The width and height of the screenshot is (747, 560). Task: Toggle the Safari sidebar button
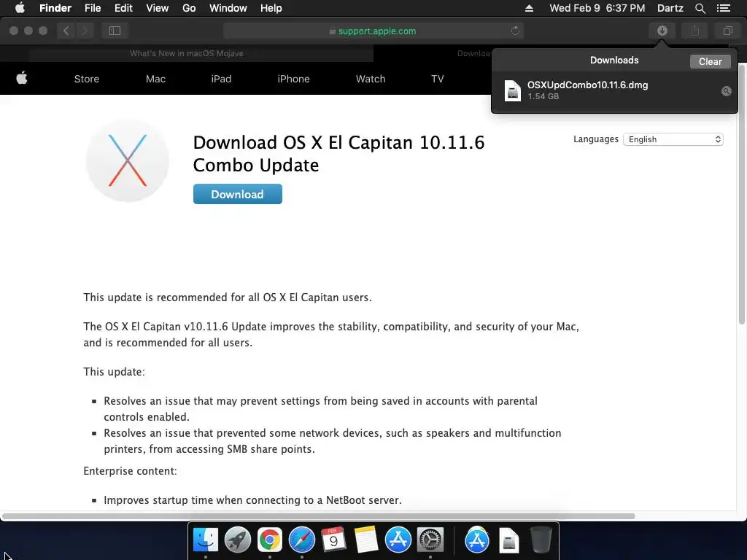(115, 31)
